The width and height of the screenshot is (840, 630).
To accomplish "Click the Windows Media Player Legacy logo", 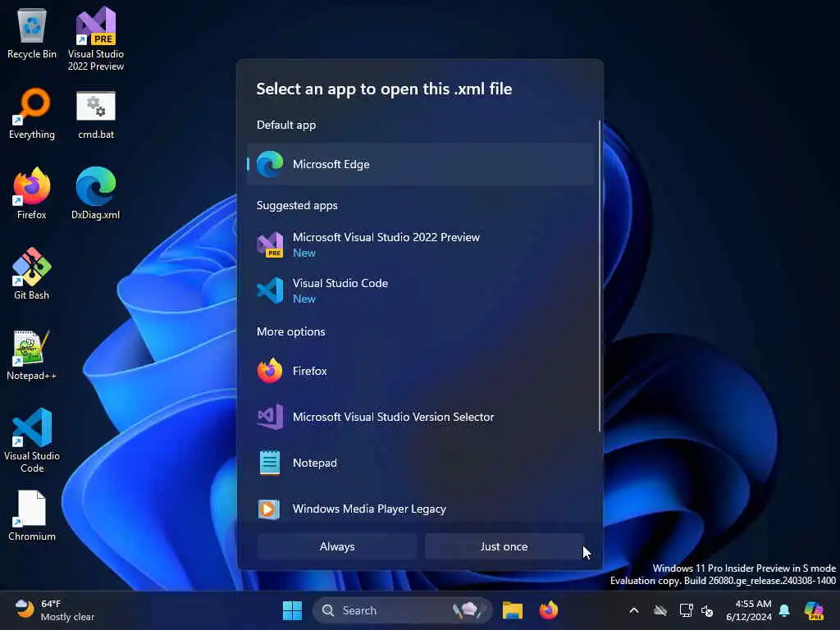I will (269, 509).
